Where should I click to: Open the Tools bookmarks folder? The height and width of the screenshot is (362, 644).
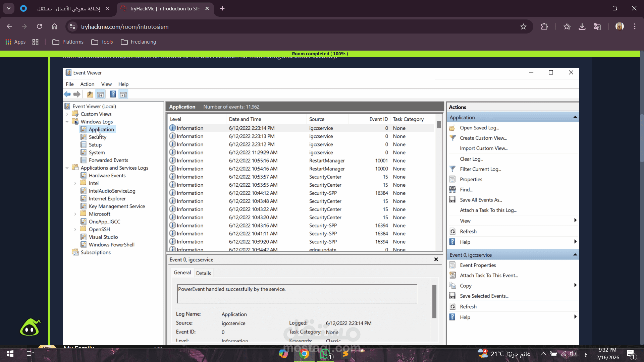coord(102,42)
